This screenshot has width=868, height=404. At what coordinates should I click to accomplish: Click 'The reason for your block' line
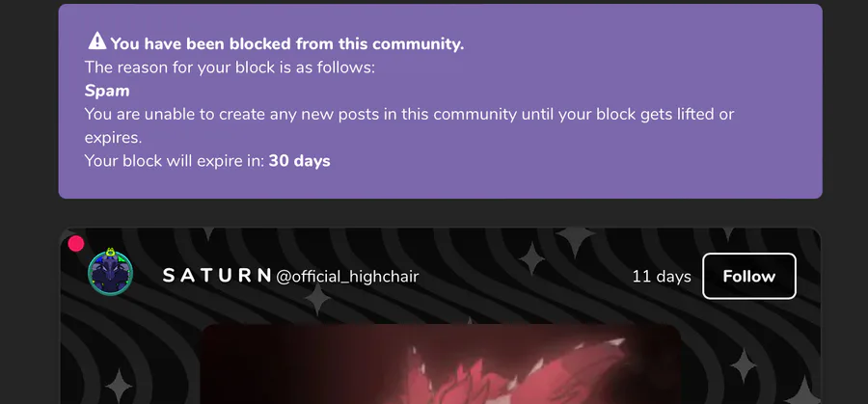click(230, 67)
